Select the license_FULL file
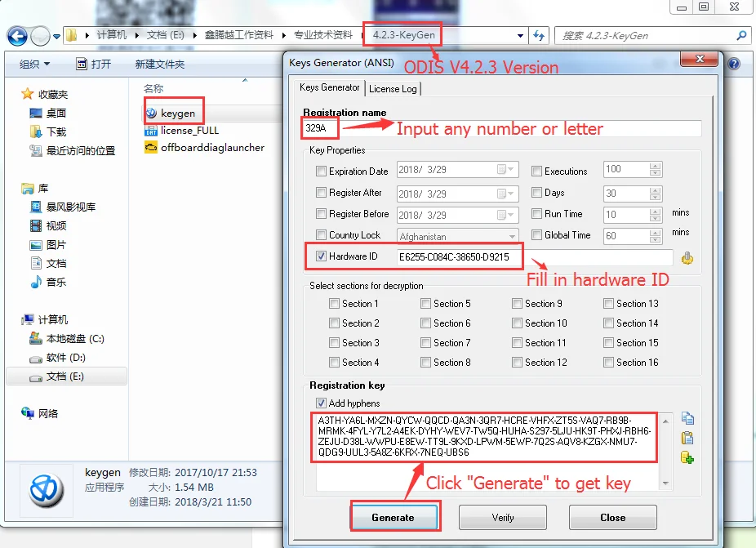Screen dimensions: 756x548 182,130
